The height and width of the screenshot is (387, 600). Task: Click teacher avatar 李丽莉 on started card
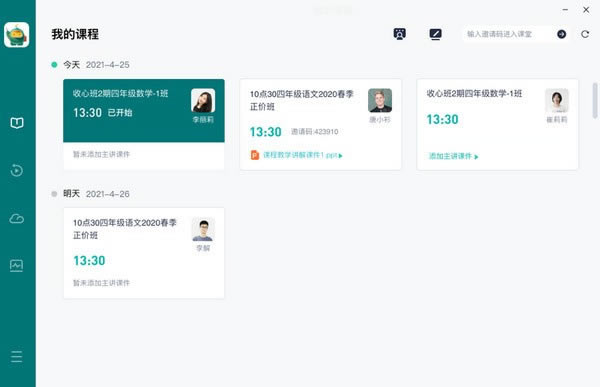[x=203, y=101]
